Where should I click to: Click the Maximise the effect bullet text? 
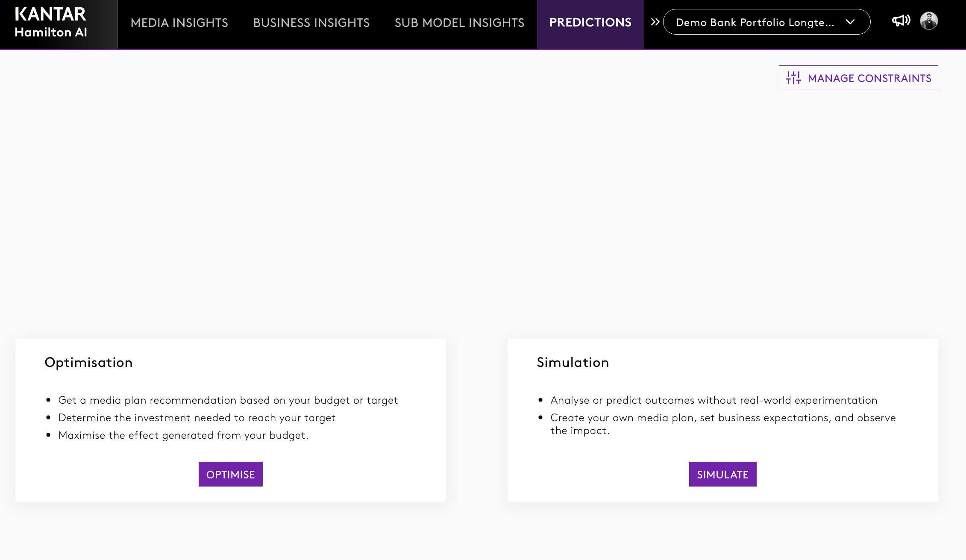point(183,435)
